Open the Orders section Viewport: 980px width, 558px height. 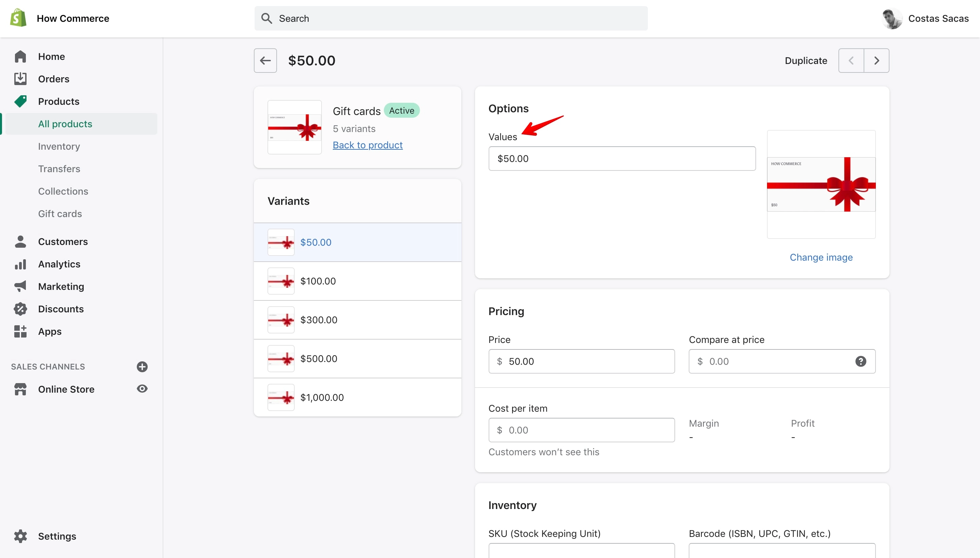(x=54, y=79)
